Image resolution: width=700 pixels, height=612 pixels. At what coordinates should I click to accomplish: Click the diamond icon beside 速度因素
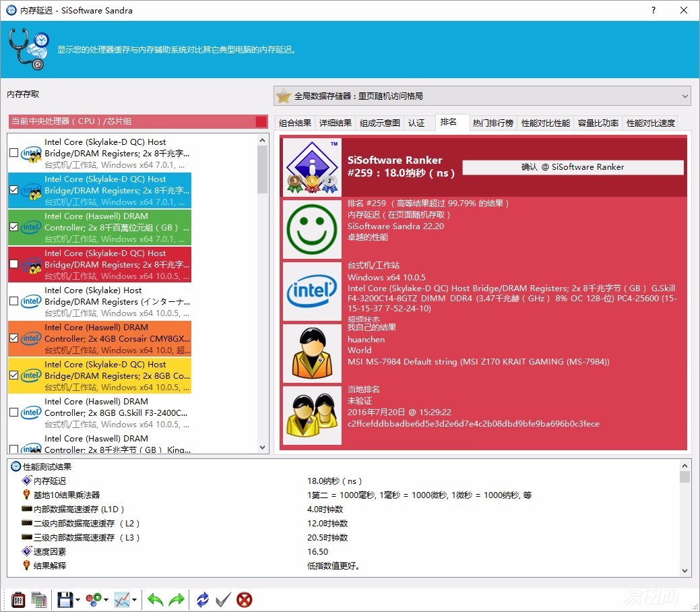pos(27,551)
